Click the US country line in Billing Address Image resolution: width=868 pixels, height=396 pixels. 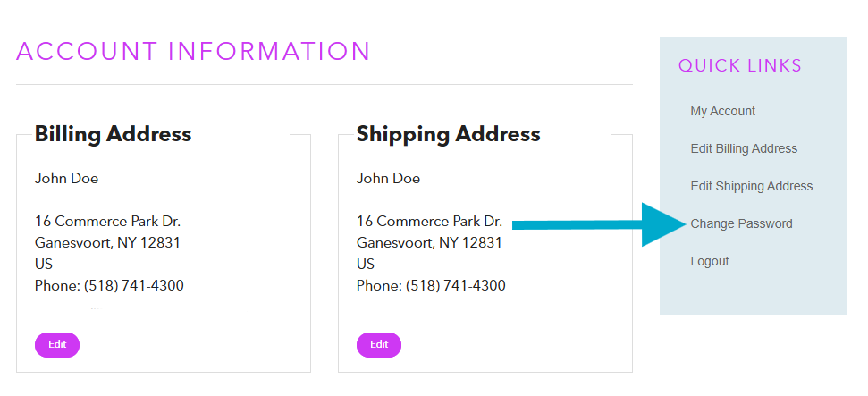click(44, 264)
